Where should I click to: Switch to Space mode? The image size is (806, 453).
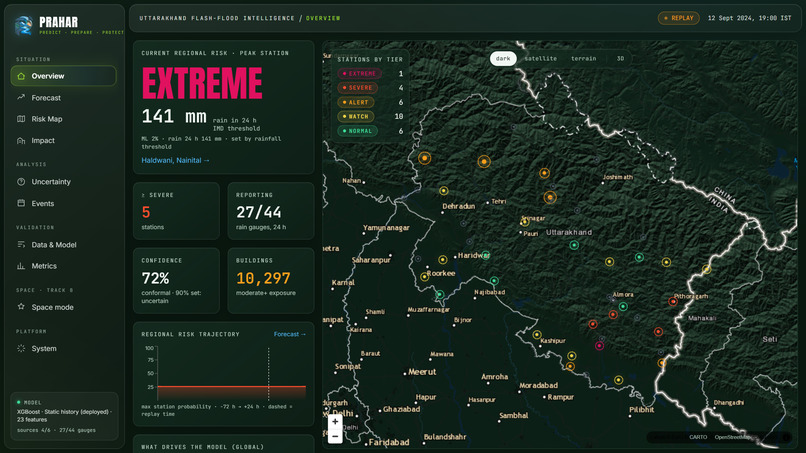63,307
